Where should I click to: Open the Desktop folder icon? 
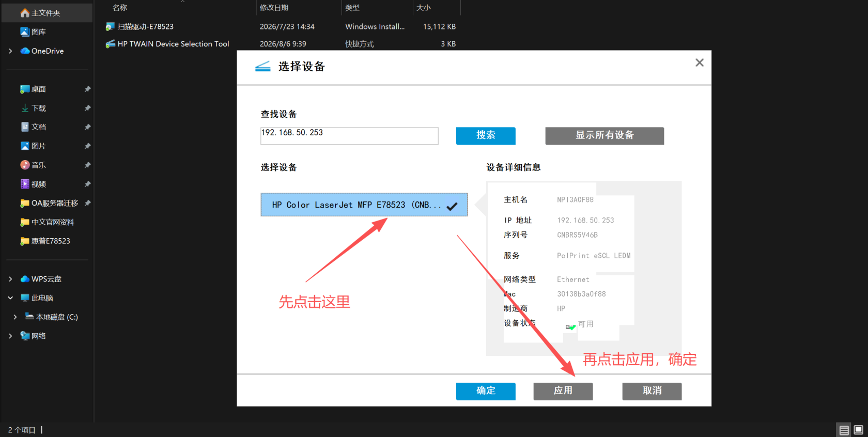tap(25, 89)
